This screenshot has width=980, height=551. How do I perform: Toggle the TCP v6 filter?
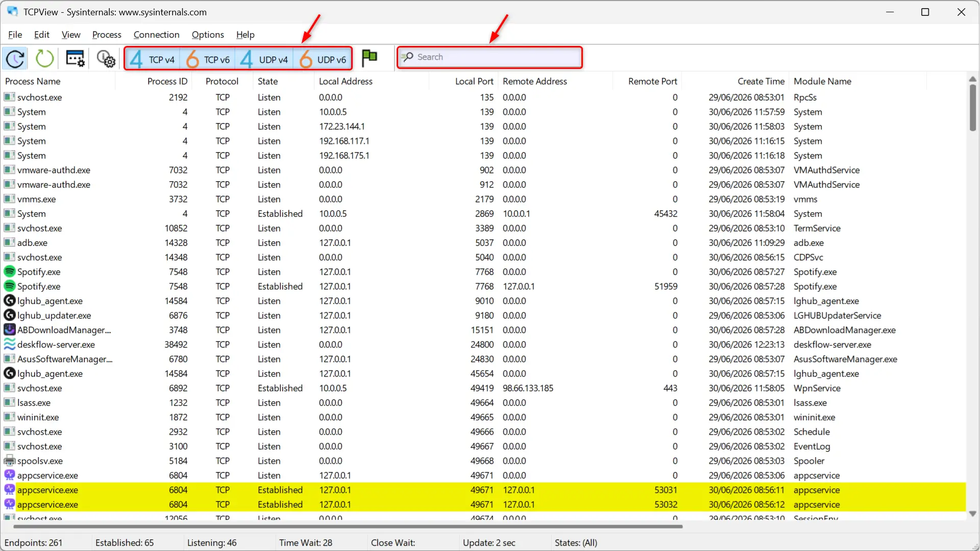click(208, 59)
